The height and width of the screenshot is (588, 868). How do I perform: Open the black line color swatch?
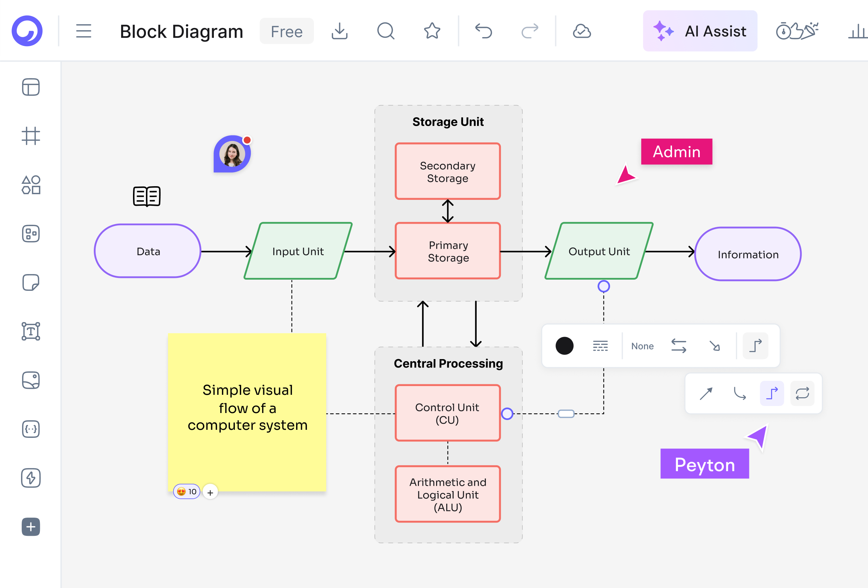click(x=564, y=346)
